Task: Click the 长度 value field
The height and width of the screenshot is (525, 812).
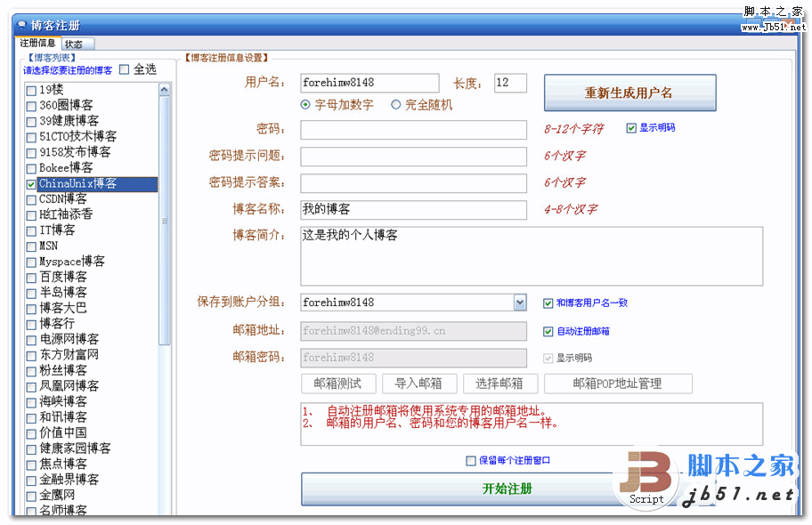Action: point(510,83)
